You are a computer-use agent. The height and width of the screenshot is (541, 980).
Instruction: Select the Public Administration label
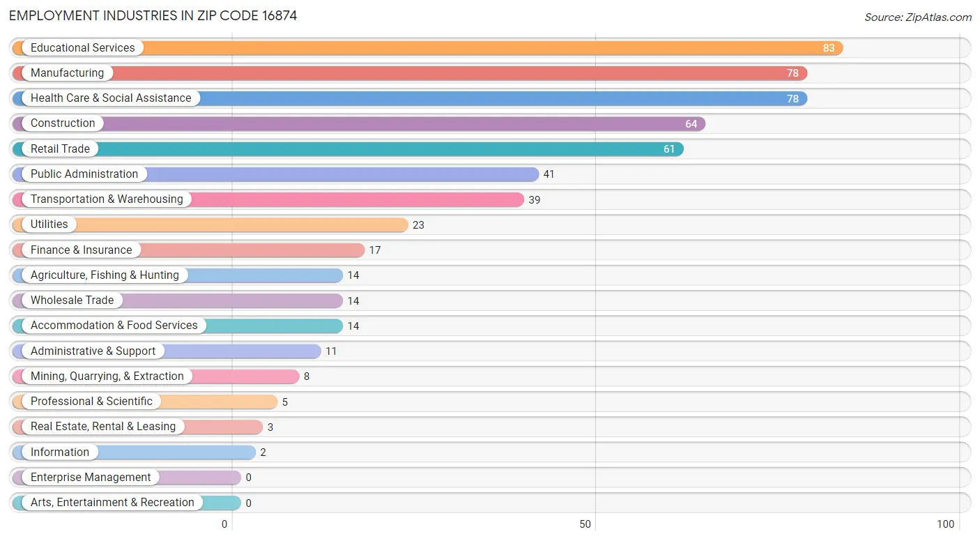[x=84, y=174]
